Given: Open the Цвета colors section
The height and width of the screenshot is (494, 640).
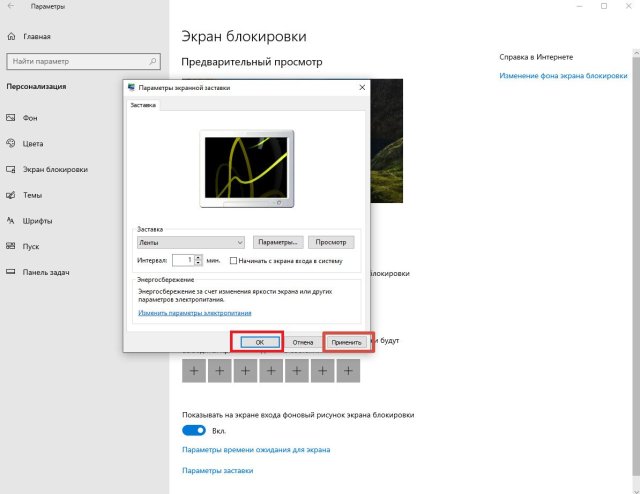Looking at the screenshot, I should tap(33, 143).
